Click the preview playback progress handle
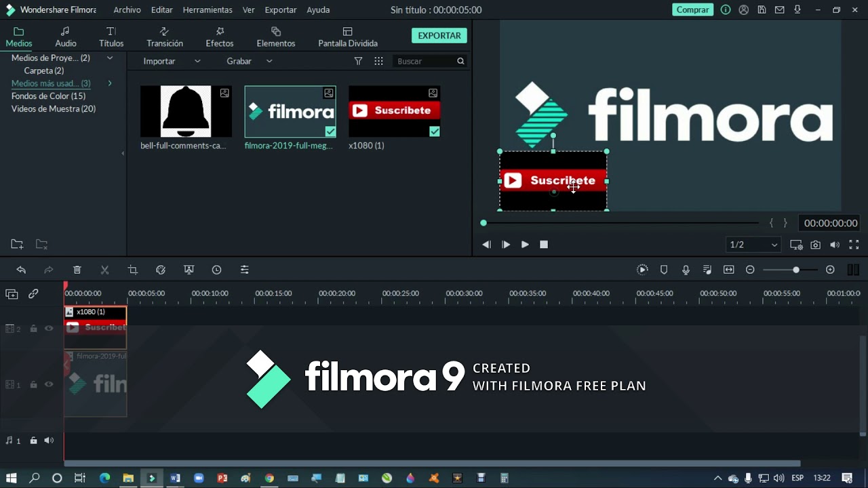Viewport: 868px width, 488px height. tap(484, 223)
